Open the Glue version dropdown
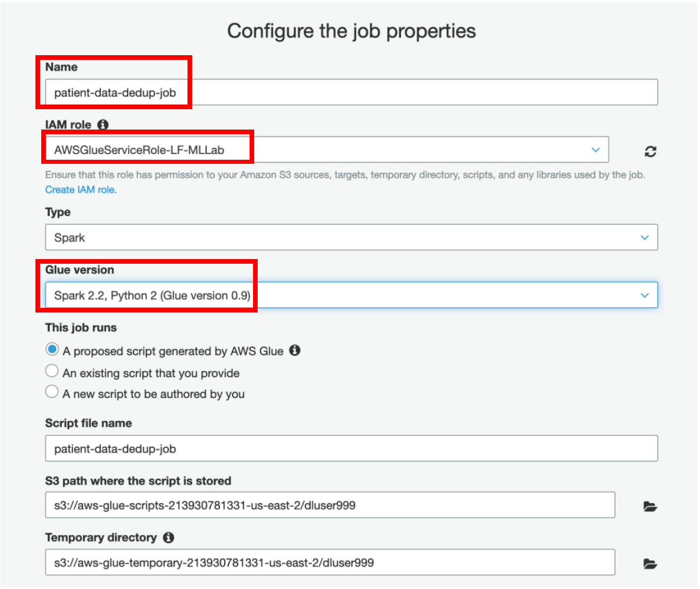The height and width of the screenshot is (589, 700). 352,295
